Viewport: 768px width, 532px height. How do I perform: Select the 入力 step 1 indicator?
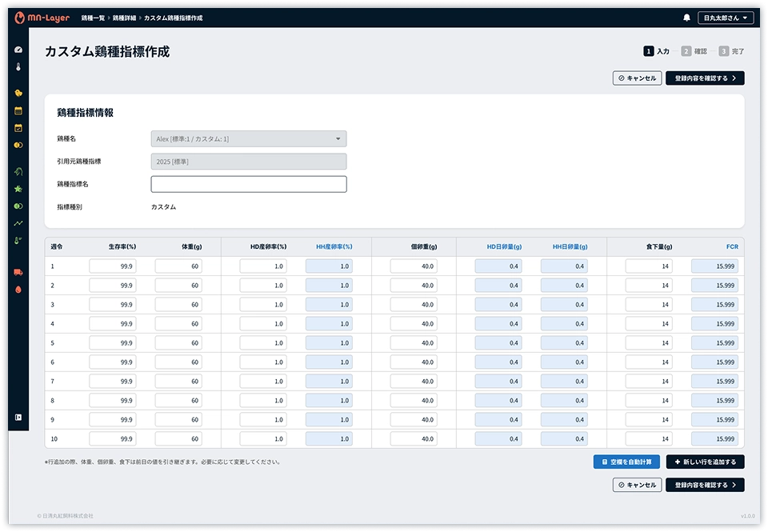tap(656, 51)
